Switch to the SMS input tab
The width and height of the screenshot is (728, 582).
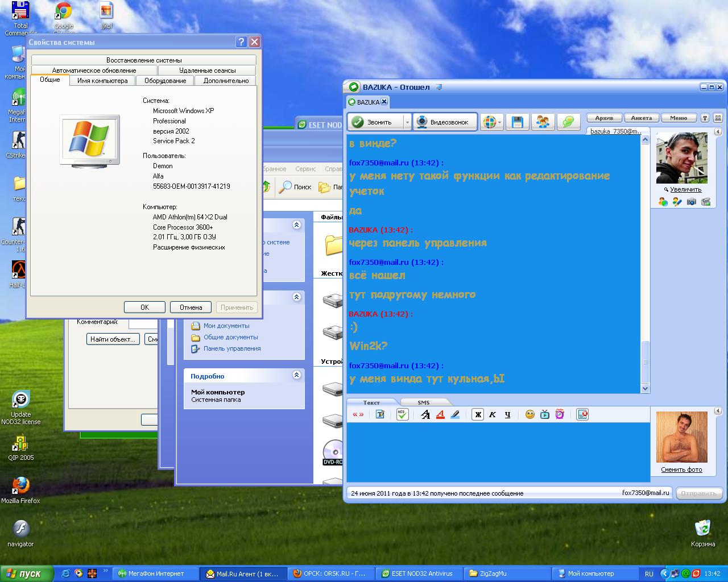[x=424, y=402]
